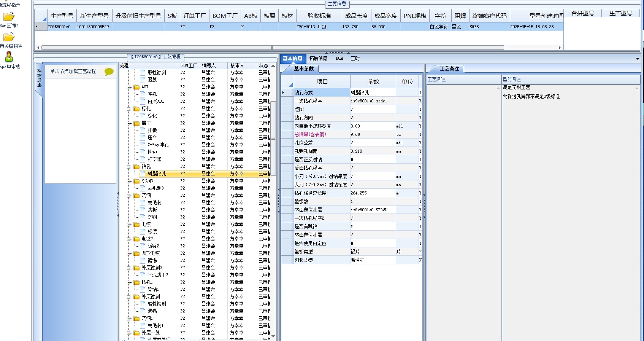Screen dimensions: 644x341
Task: Open the Bom查询2 folder icon in sidebar
Action: 9,17
